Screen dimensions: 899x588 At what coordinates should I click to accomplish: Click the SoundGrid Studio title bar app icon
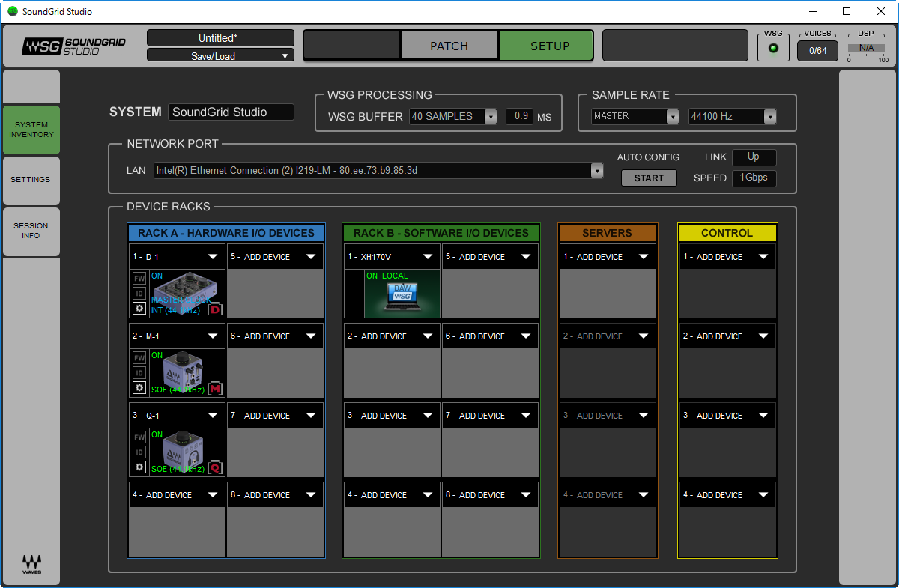coord(13,11)
